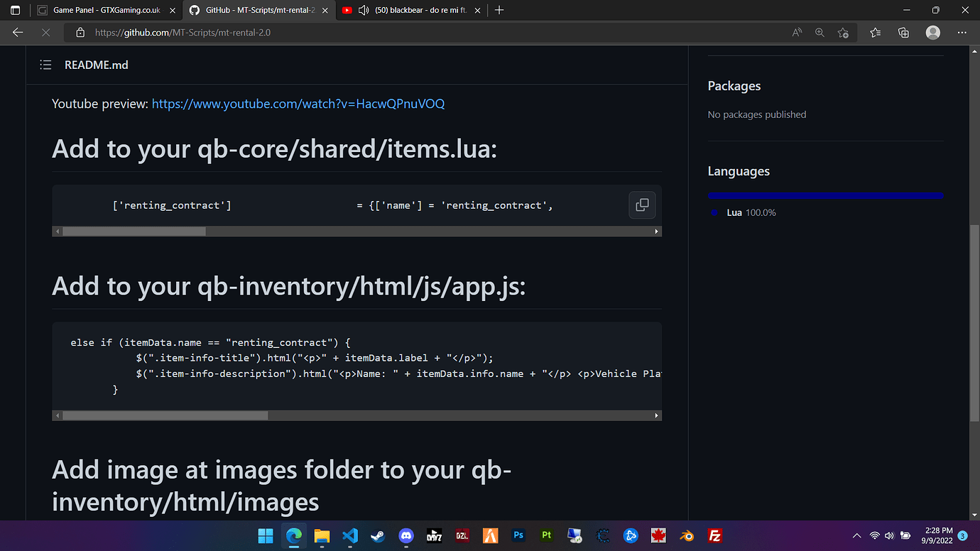980x551 pixels.
Task: Click the page vertical scrollbar thumb
Action: [x=974, y=324]
